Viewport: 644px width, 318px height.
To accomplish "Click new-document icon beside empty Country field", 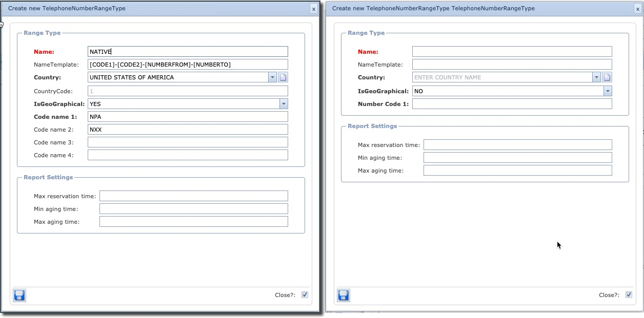I will click(607, 77).
